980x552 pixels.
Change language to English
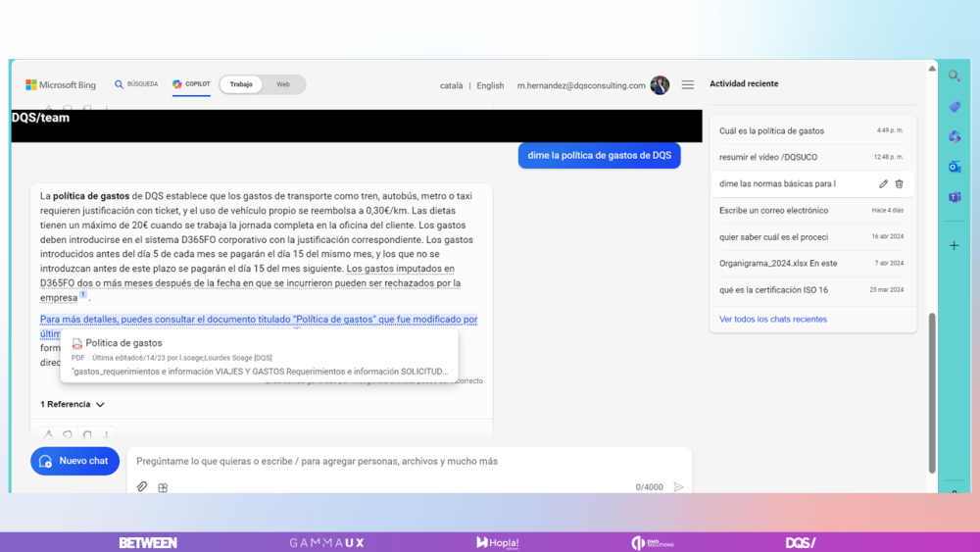click(490, 85)
